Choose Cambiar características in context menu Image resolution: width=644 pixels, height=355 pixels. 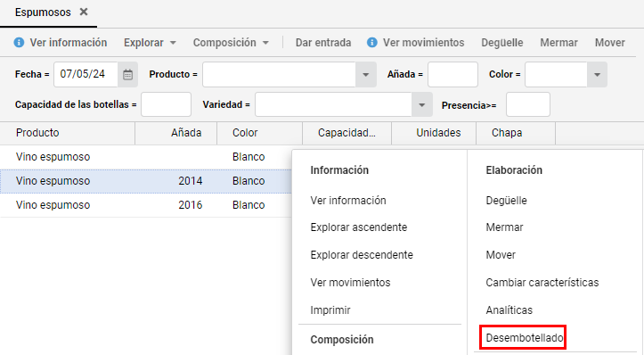(x=542, y=282)
